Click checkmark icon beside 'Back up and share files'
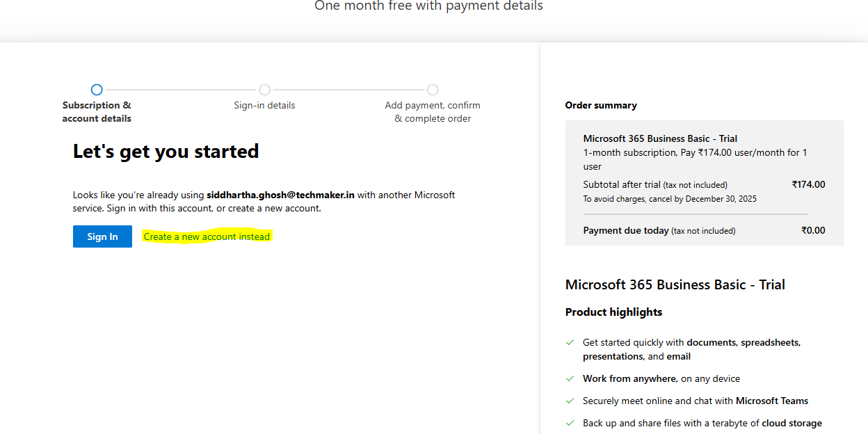This screenshot has height=434, width=868. [570, 424]
